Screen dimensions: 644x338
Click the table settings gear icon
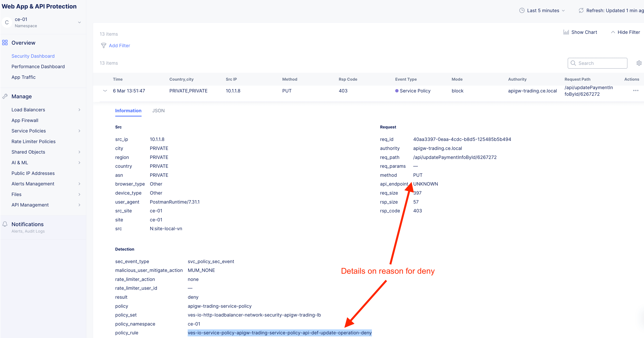coord(639,63)
